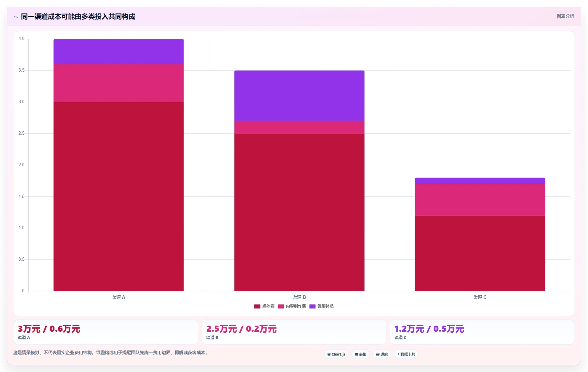Screen dimensions: 588x372
Task: Click the 媒体费 legend label
Action: point(268,306)
